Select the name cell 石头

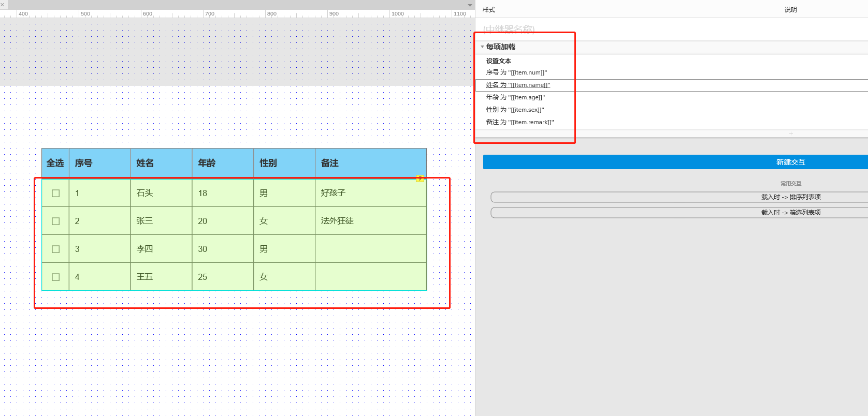point(161,193)
